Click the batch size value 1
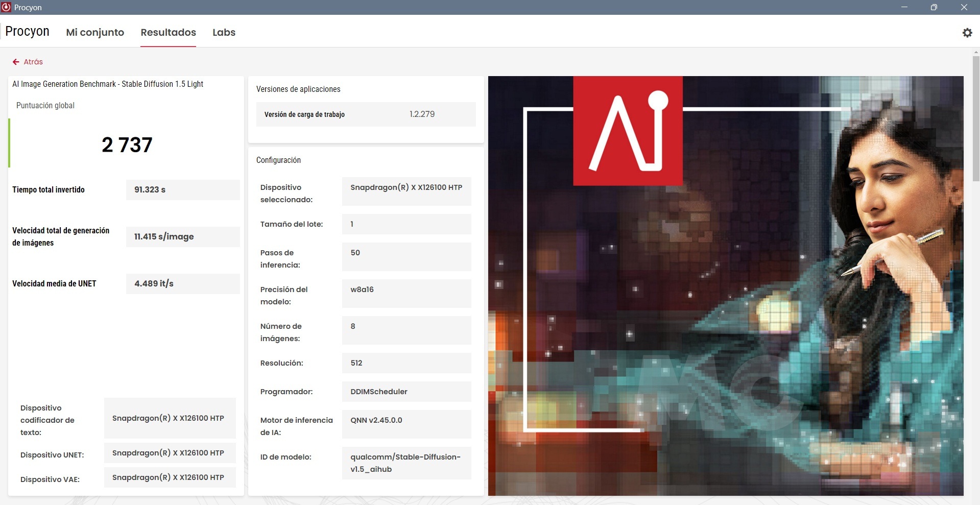 click(407, 224)
